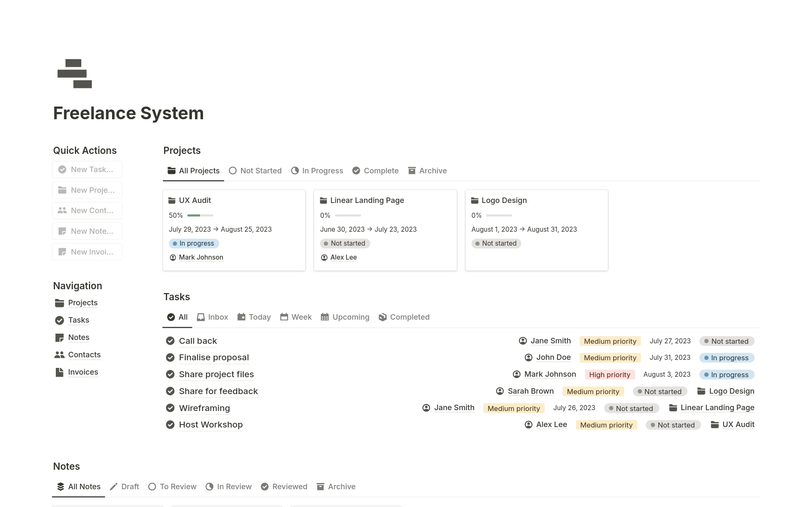Click the UX Audit 50% progress bar
Viewport: 812px width, 507px height.
point(200,216)
